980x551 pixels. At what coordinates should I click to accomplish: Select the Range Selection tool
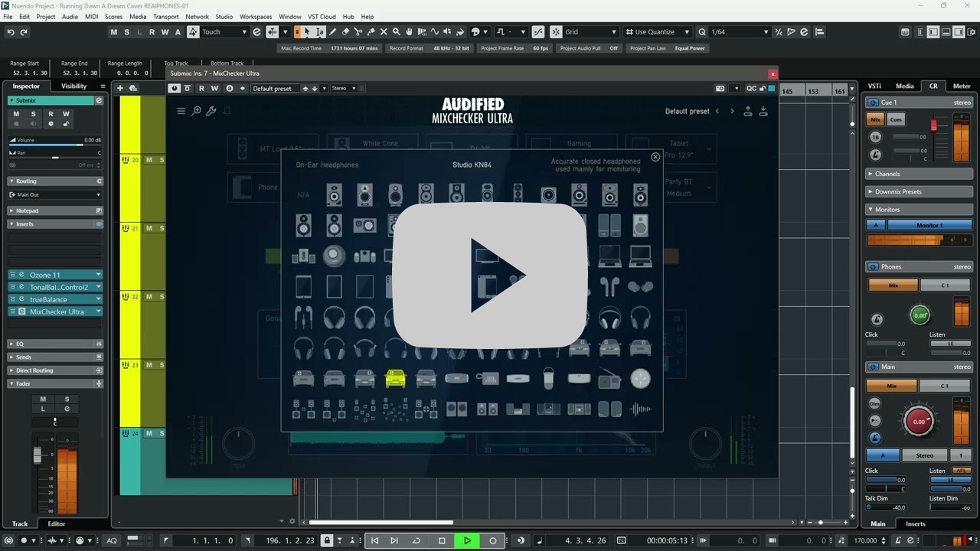tap(320, 32)
